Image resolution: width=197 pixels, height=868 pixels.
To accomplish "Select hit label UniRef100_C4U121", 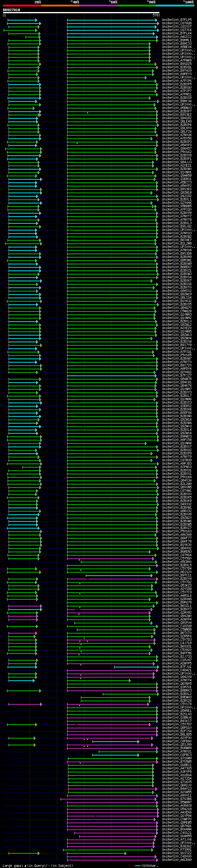I will tap(177, 833).
